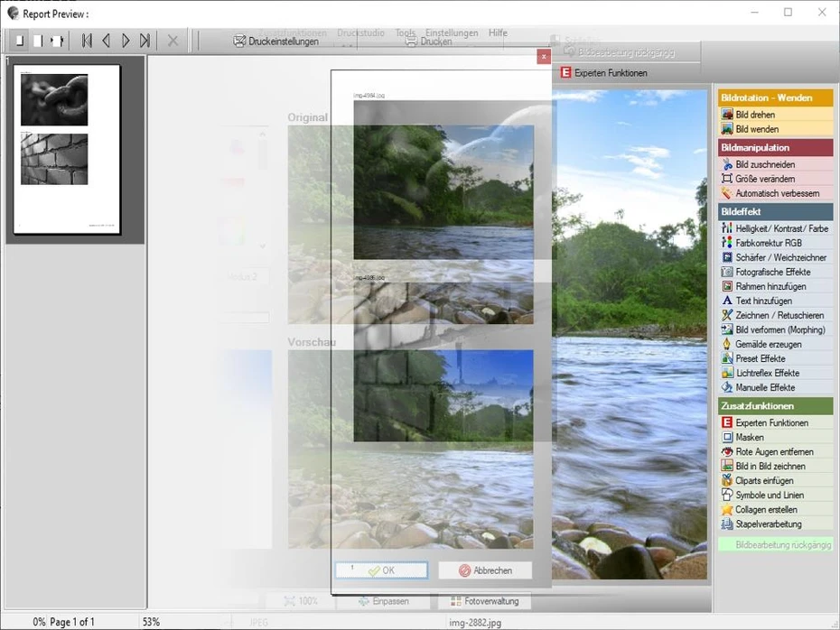This screenshot has width=840, height=630.
Task: Confirm with the OK button
Action: 381,570
